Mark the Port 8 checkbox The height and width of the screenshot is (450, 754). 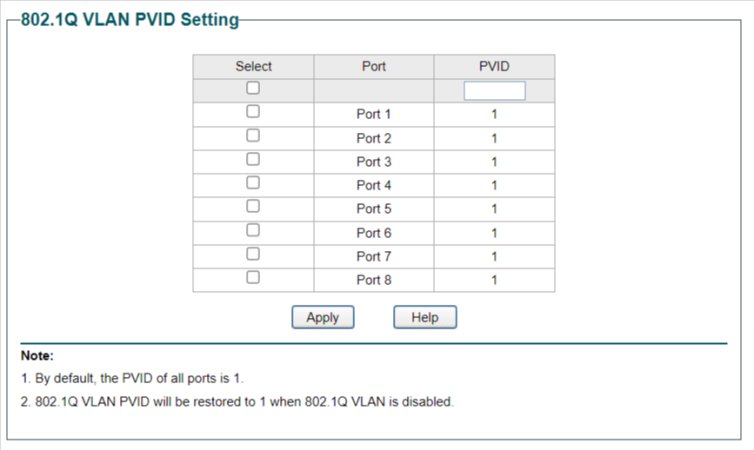pyautogui.click(x=253, y=277)
